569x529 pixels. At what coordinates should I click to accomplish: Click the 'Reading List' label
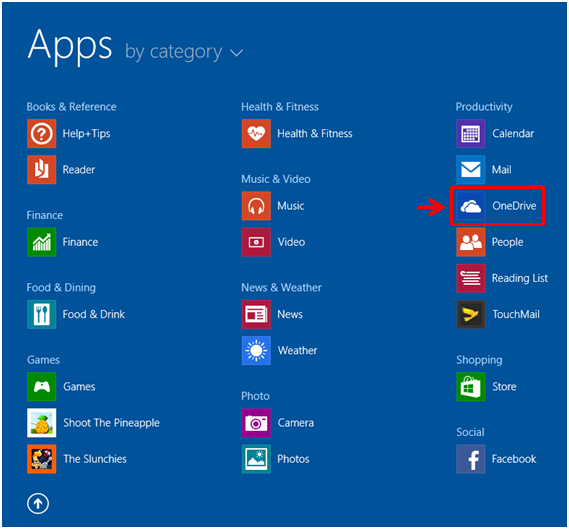520,278
